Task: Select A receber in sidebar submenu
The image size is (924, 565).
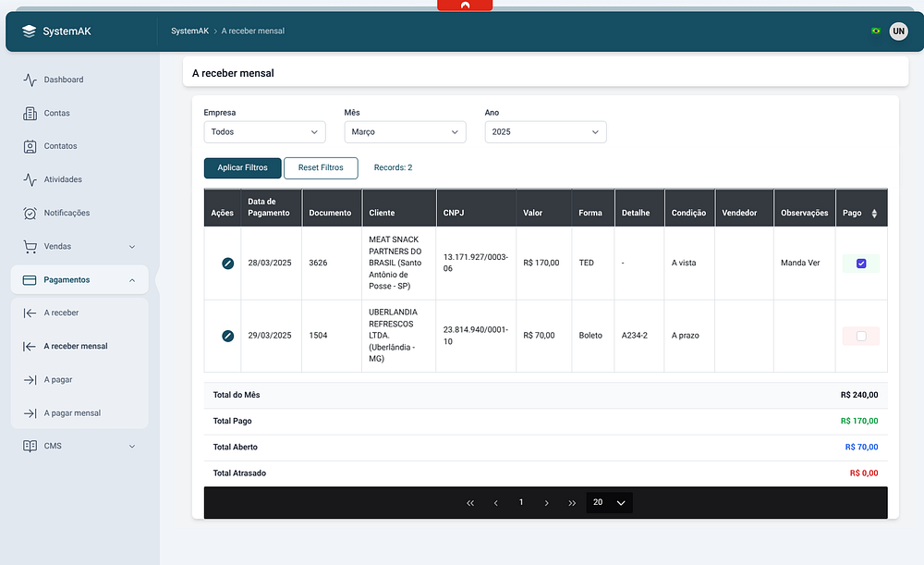Action: pos(61,313)
